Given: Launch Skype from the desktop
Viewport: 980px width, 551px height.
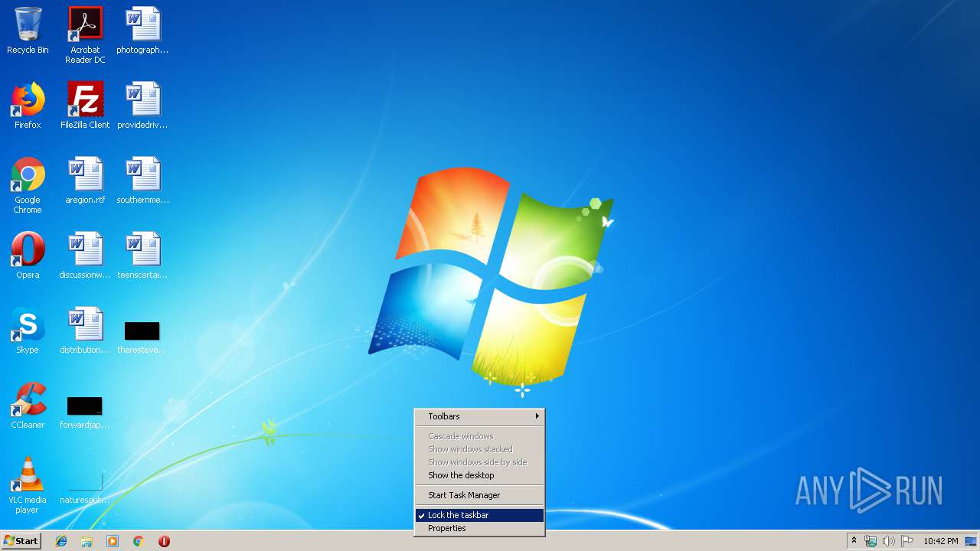Looking at the screenshot, I should point(28,331).
